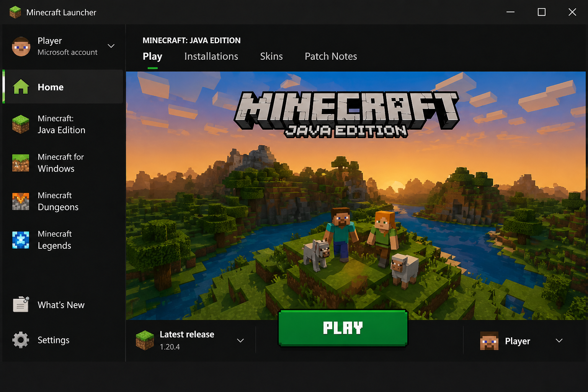Image resolution: width=588 pixels, height=392 pixels.
Task: Minimize the Minecraft Launcher window
Action: [510, 12]
